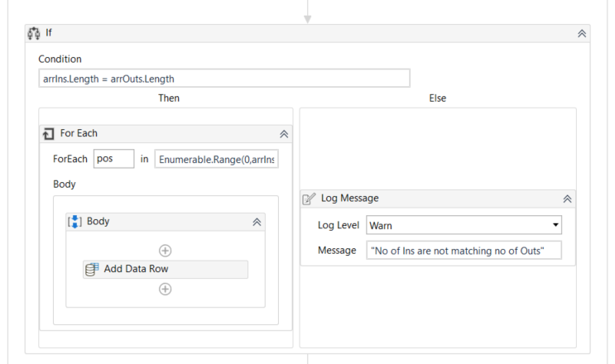Click the Else branch label
The image size is (615, 364).
[x=437, y=98]
